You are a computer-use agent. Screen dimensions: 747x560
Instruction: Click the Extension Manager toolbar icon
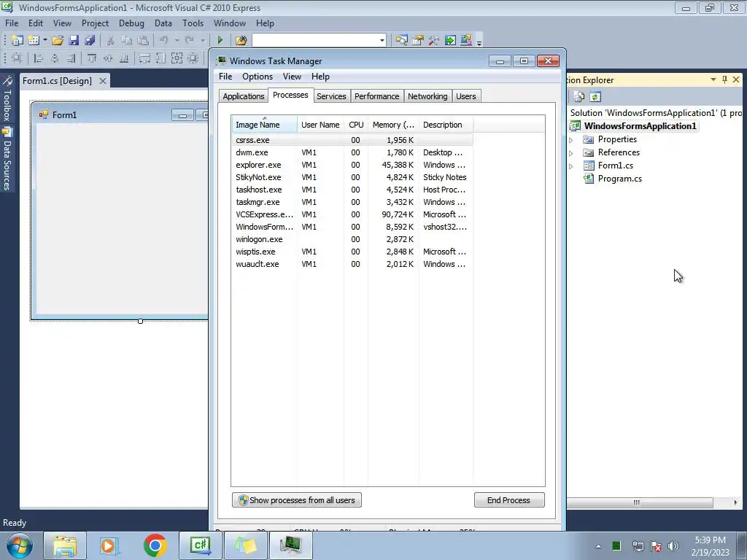pyautogui.click(x=466, y=41)
